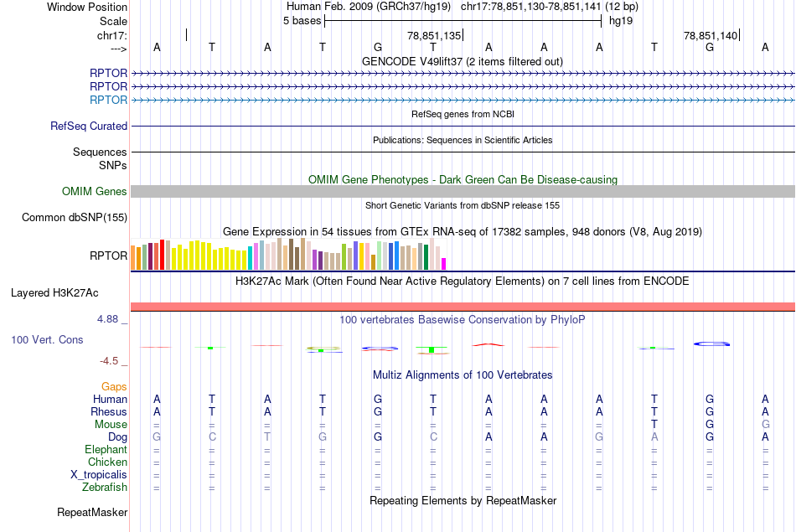Viewport: 796px width, 532px height.
Task: Click the 78,851,140 position marker
Action: (711, 35)
